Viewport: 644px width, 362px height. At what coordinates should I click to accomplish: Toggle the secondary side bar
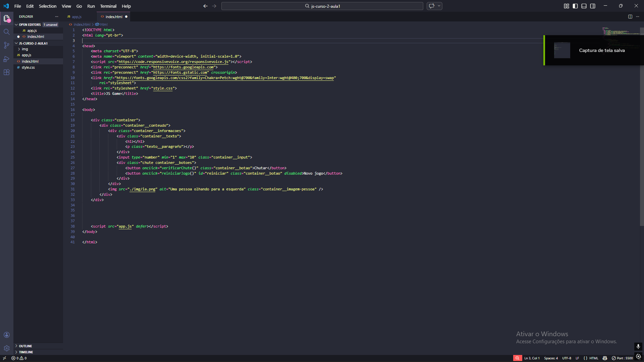click(x=593, y=6)
